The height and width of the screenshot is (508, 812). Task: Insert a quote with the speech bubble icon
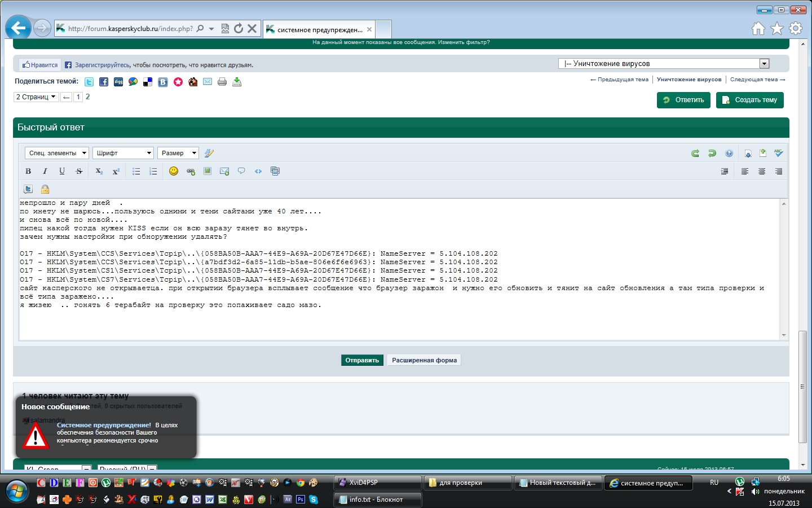pos(241,171)
